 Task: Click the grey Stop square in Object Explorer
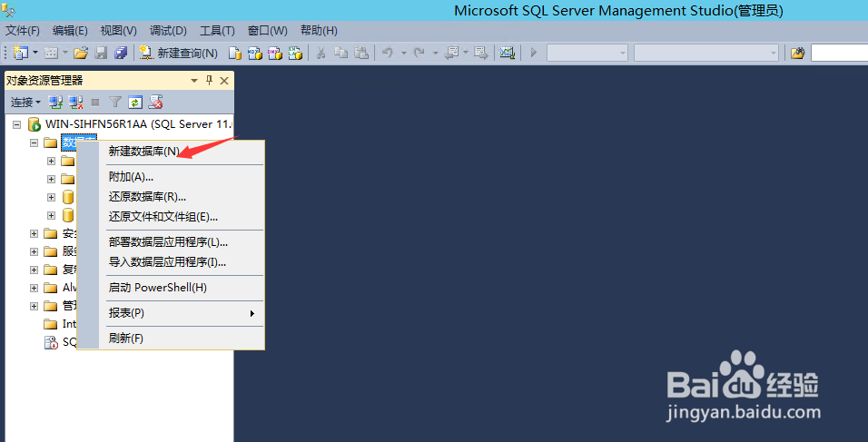point(95,103)
